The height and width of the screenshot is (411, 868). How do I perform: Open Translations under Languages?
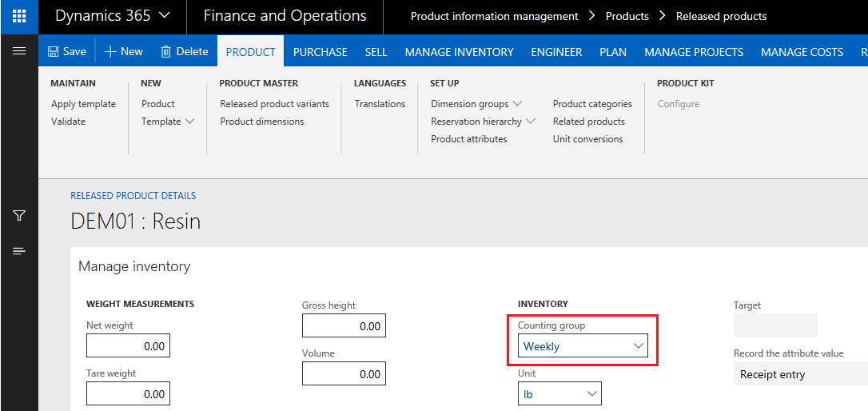[380, 104]
